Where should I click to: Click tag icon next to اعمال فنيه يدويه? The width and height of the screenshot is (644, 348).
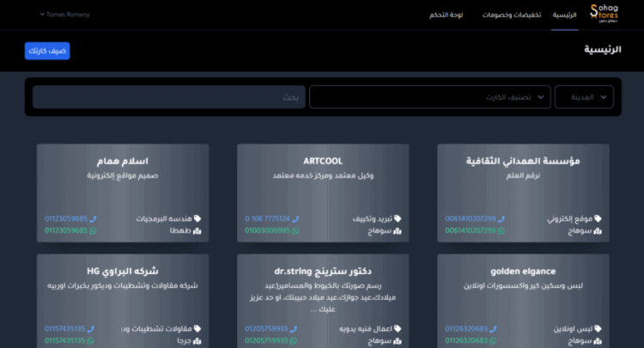[398, 329]
